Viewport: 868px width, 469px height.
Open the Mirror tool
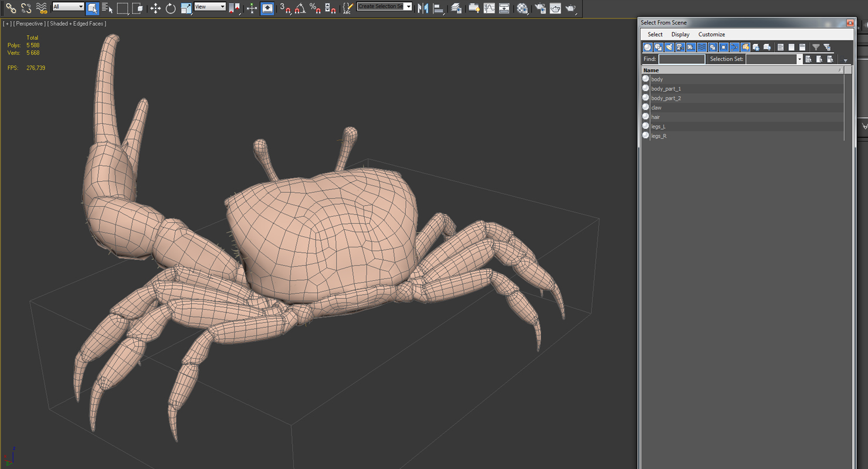[423, 8]
